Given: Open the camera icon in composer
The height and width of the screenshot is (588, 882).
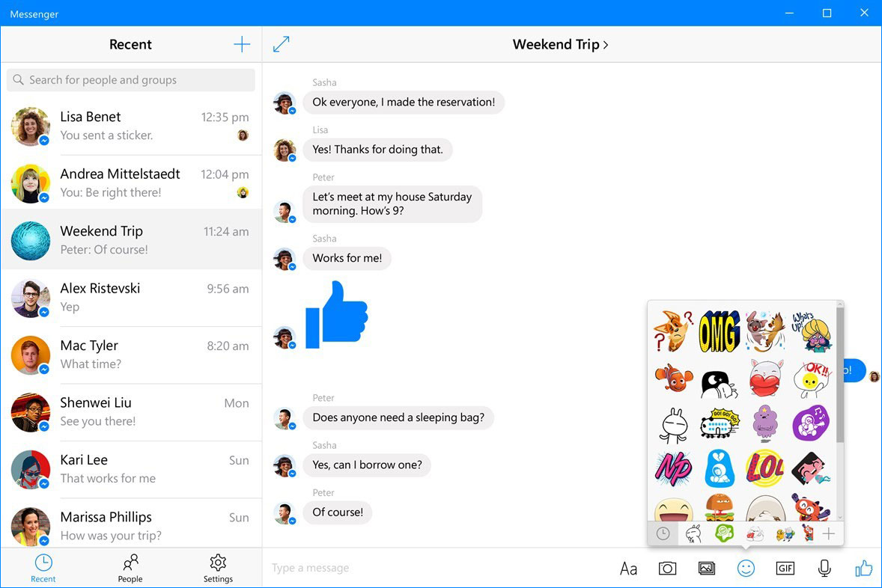Looking at the screenshot, I should [667, 569].
